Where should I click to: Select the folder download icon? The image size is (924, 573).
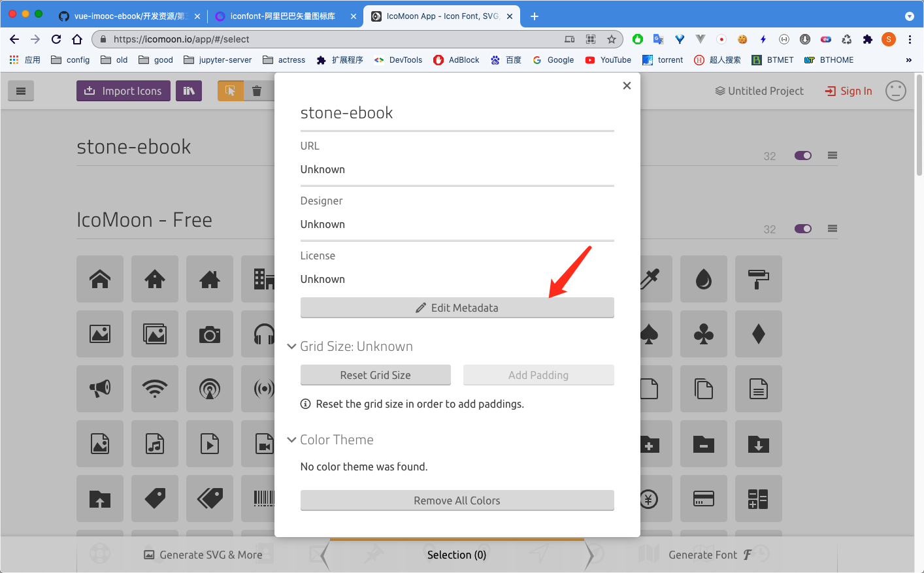click(x=759, y=444)
